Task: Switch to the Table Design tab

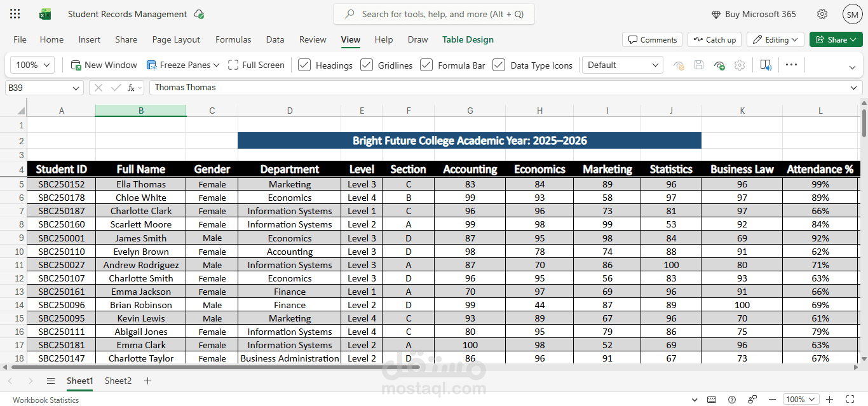Action: (468, 39)
